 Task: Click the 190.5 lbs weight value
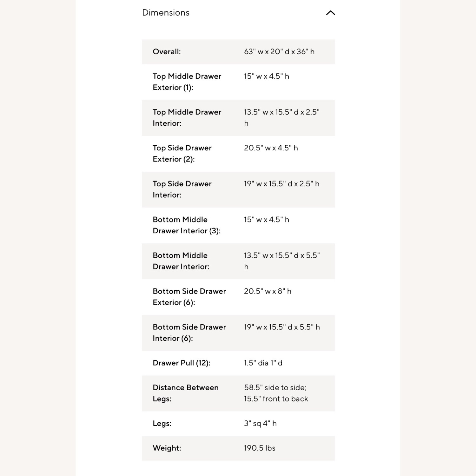260,448
